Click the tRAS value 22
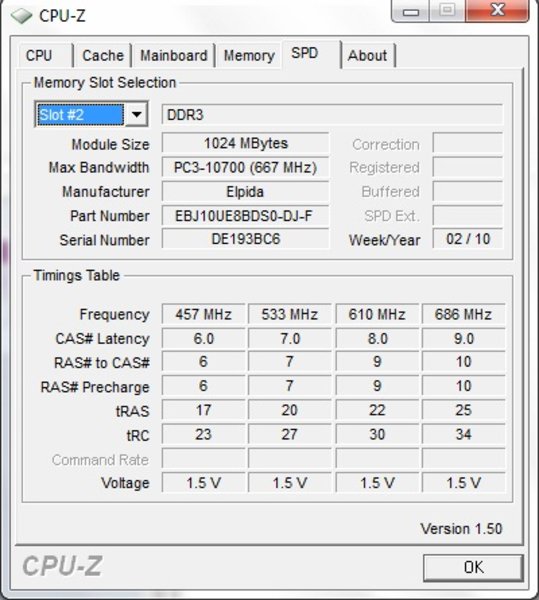The width and height of the screenshot is (539, 600). 377,410
